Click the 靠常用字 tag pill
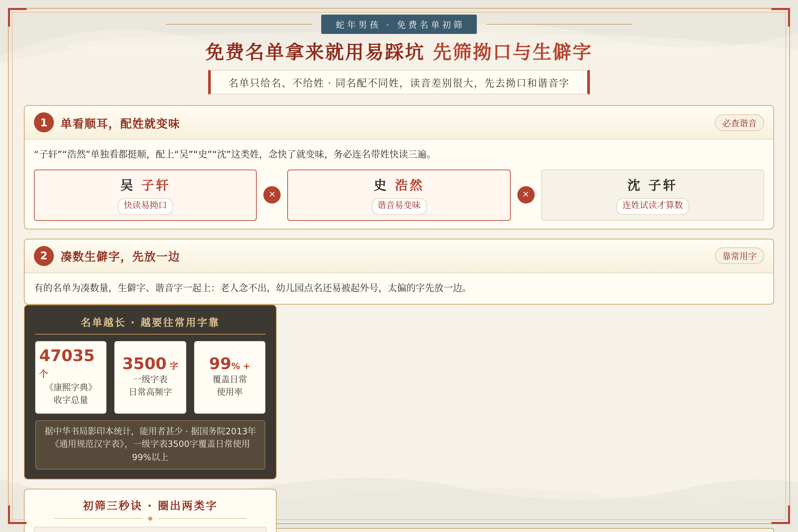The width and height of the screenshot is (798, 532). coord(739,256)
